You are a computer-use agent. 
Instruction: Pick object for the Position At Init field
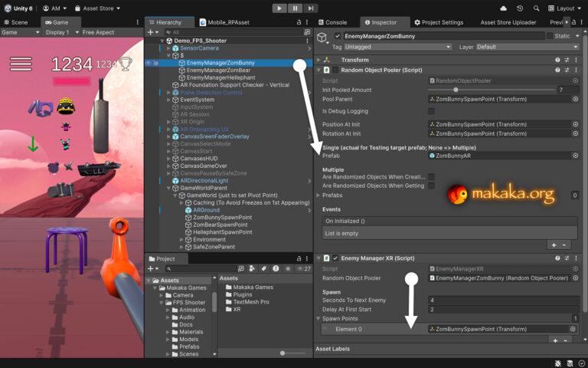[x=575, y=124]
